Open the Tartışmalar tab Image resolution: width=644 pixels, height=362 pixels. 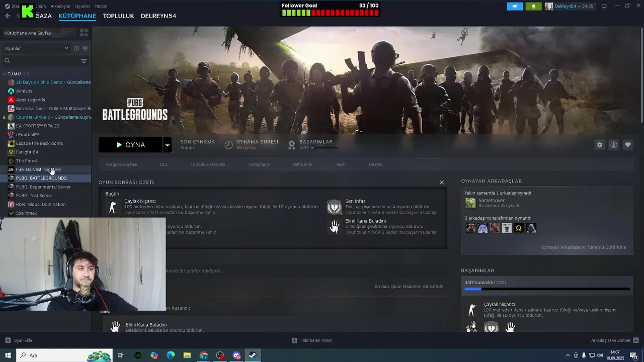coord(259,164)
